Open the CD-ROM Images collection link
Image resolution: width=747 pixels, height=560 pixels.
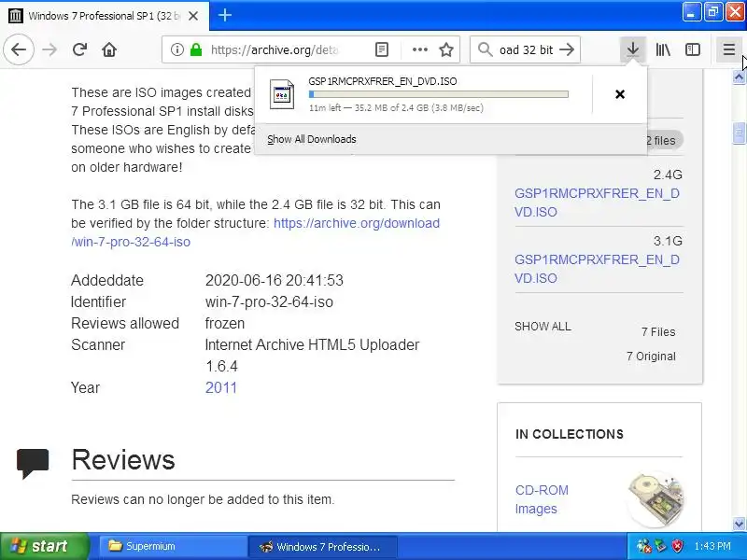point(542,499)
